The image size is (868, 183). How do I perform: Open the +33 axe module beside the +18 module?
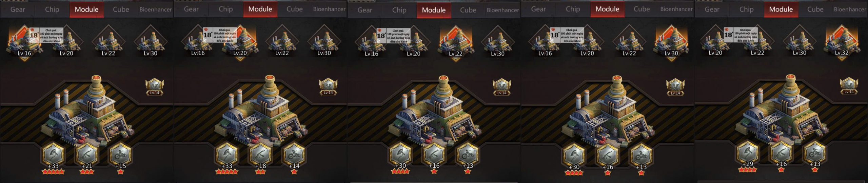pos(227,155)
